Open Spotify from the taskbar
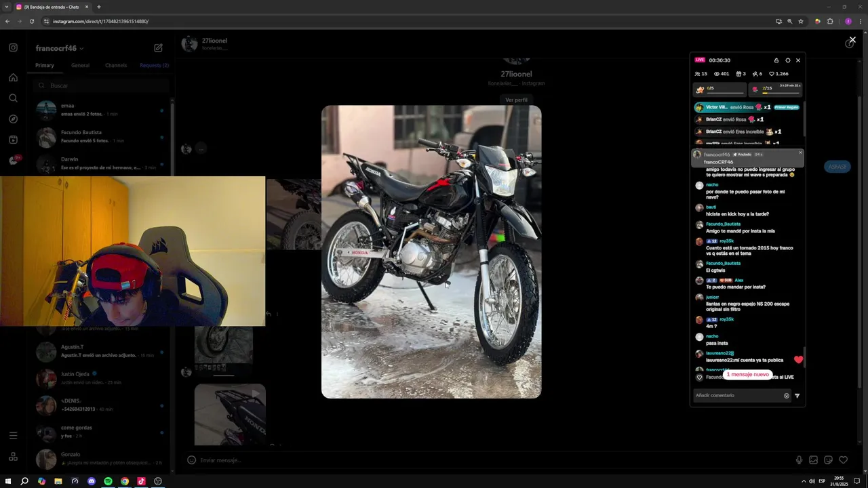This screenshot has width=868, height=488. 108,481
